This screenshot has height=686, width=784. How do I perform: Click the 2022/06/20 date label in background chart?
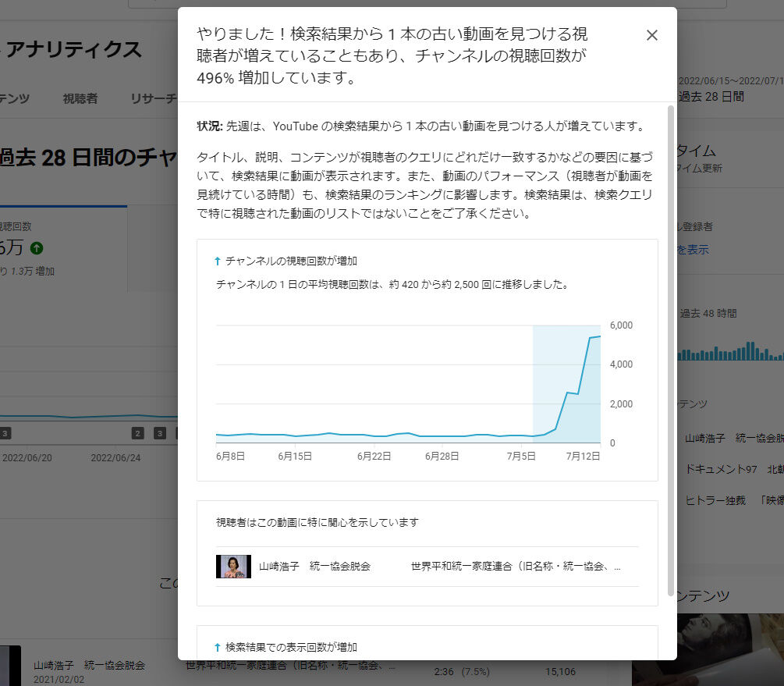pos(27,458)
